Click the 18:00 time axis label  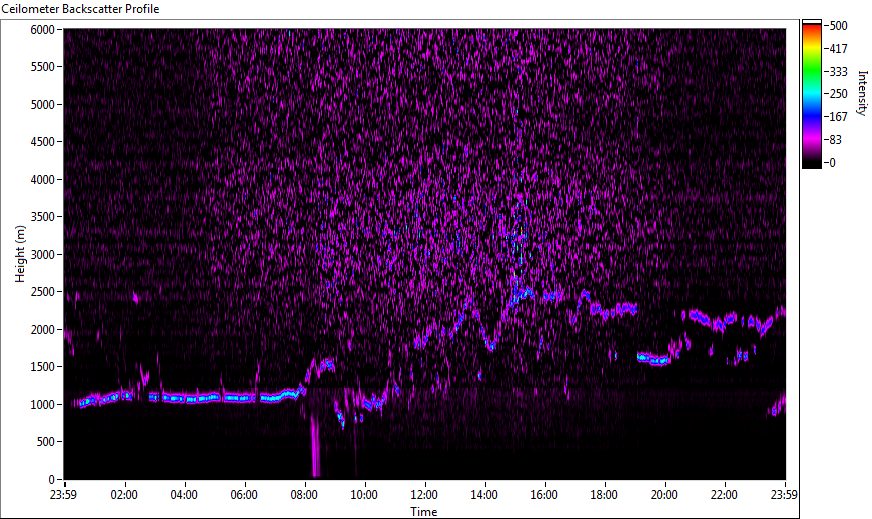[604, 495]
